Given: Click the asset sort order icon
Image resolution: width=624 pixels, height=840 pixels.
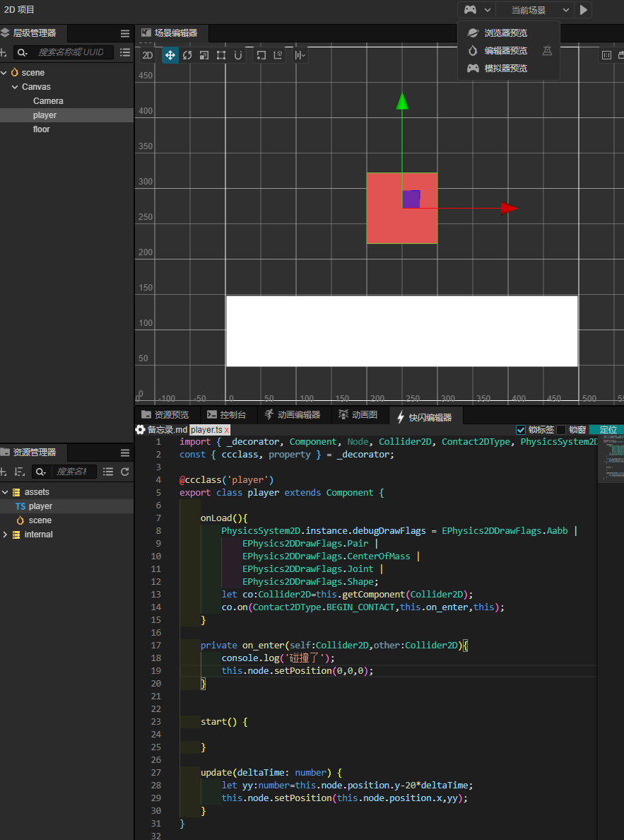Looking at the screenshot, I should (x=19, y=472).
